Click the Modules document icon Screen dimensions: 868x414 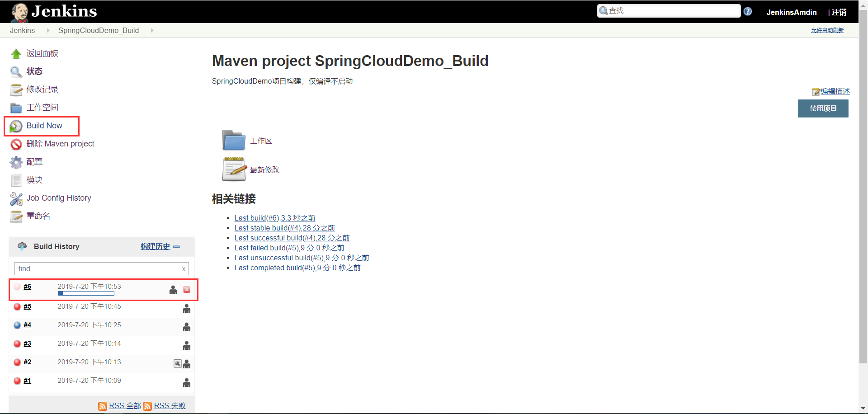click(16, 180)
